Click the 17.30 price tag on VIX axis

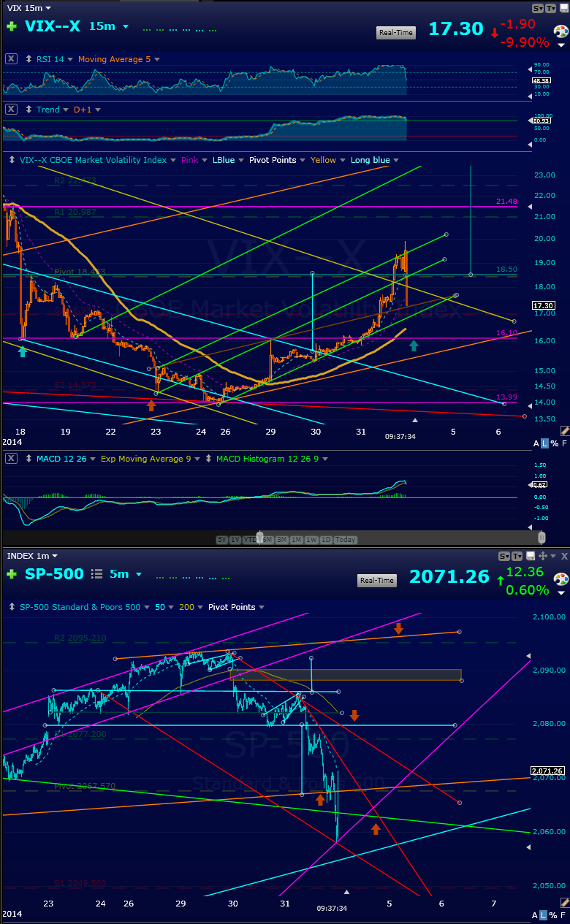coord(544,305)
